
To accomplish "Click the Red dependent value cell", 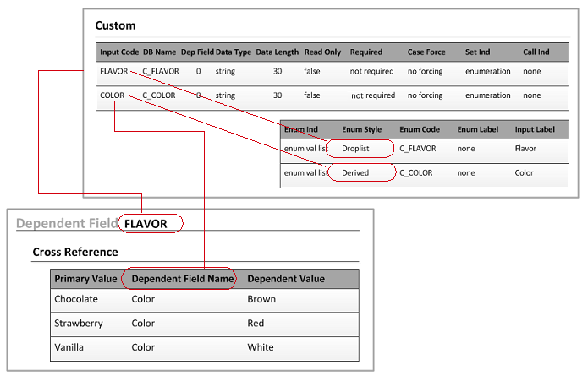I will point(256,323).
